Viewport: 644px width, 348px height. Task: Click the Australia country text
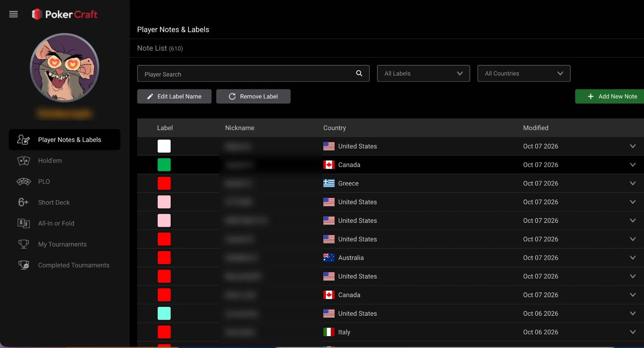351,258
